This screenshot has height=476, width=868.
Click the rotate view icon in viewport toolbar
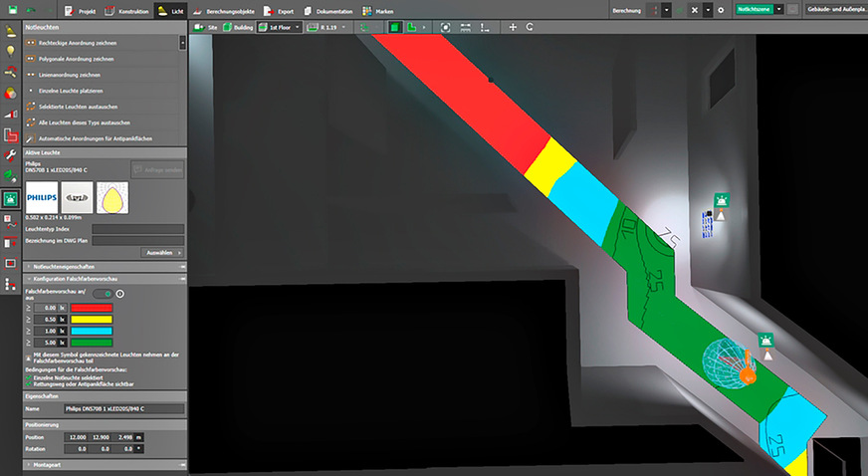(529, 27)
